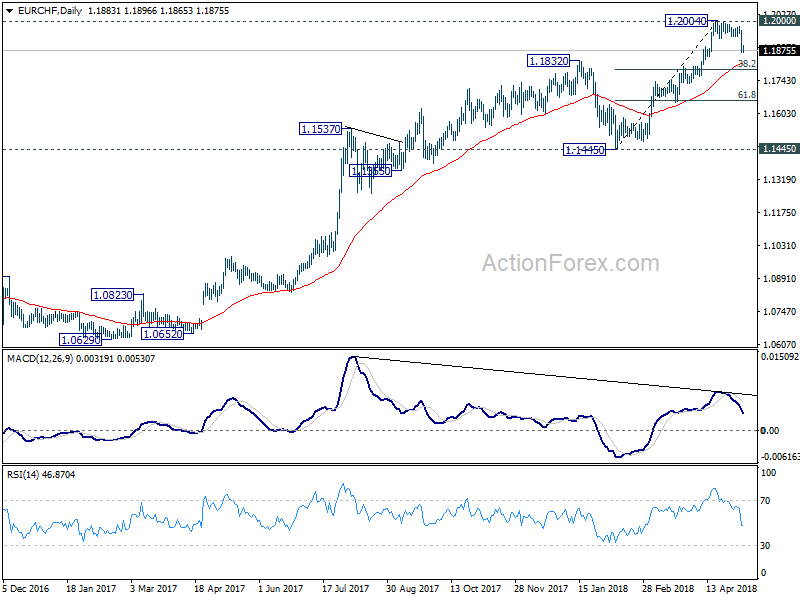Click the MACD 0.015092 scale value
The width and height of the screenshot is (800, 600).
(x=780, y=357)
